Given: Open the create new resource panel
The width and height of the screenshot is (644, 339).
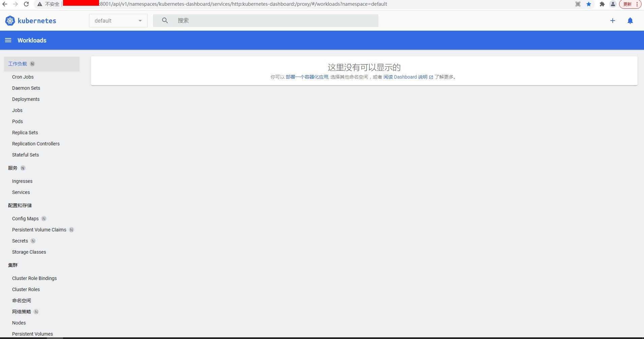Looking at the screenshot, I should point(613,20).
